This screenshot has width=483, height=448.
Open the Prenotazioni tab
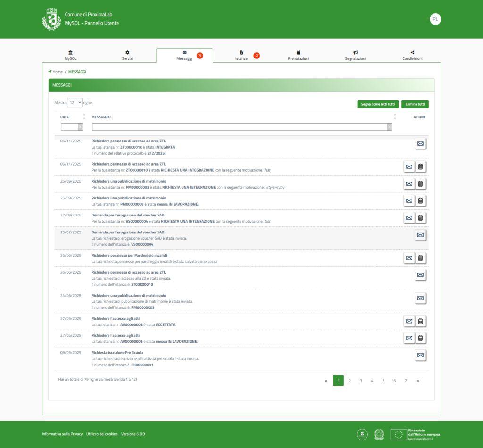298,56
